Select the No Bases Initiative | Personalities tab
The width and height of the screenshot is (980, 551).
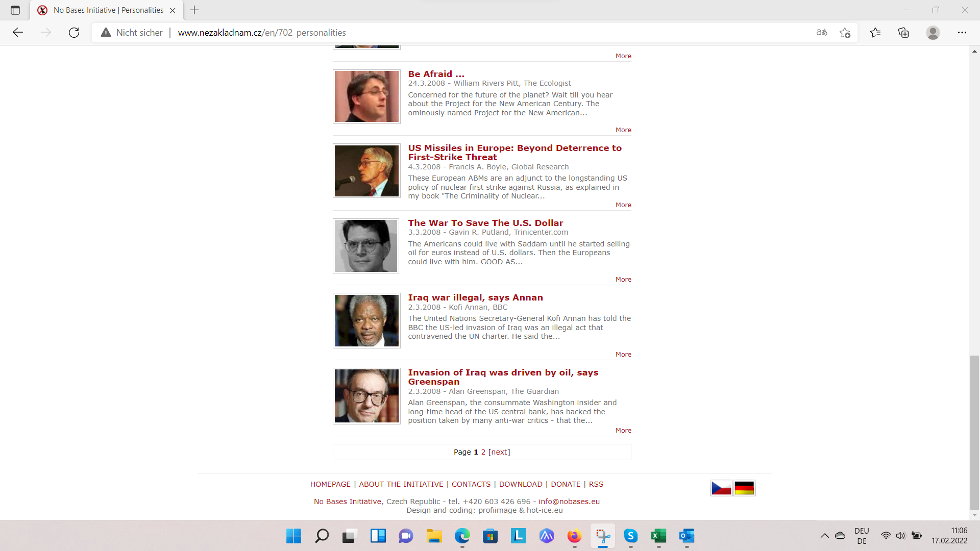pyautogui.click(x=107, y=10)
